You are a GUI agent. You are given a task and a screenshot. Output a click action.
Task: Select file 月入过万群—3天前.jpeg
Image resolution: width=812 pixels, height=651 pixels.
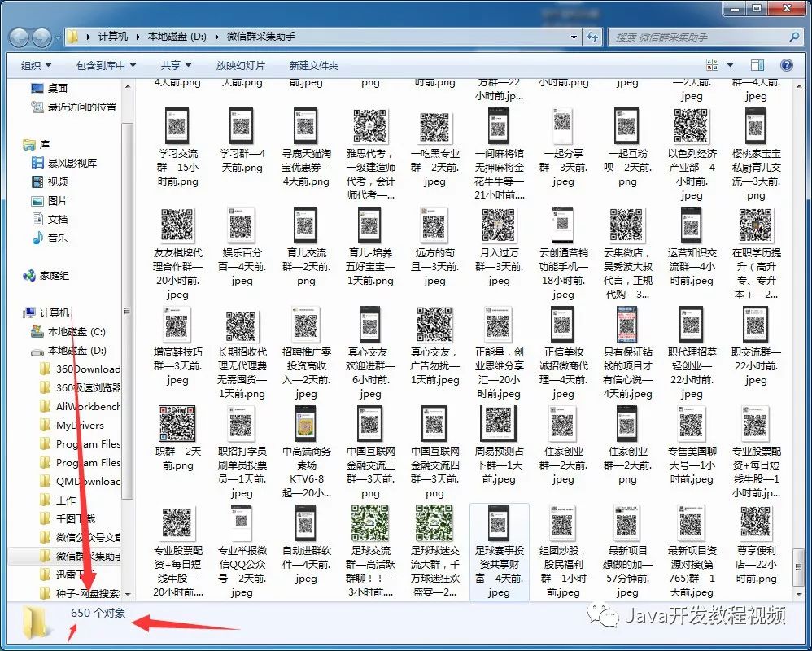499,247
